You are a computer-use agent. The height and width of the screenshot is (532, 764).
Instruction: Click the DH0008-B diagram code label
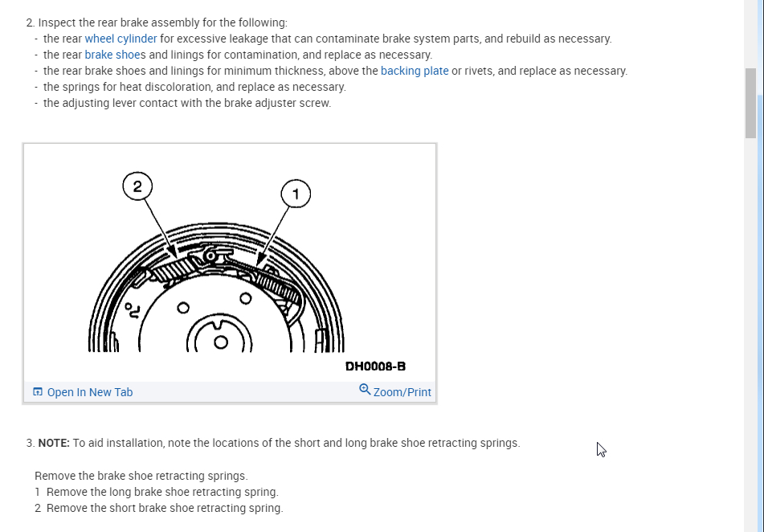[x=375, y=366]
